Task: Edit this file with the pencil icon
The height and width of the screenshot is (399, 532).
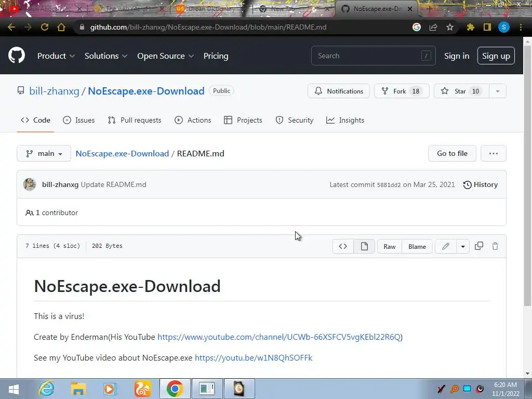Action: [445, 246]
